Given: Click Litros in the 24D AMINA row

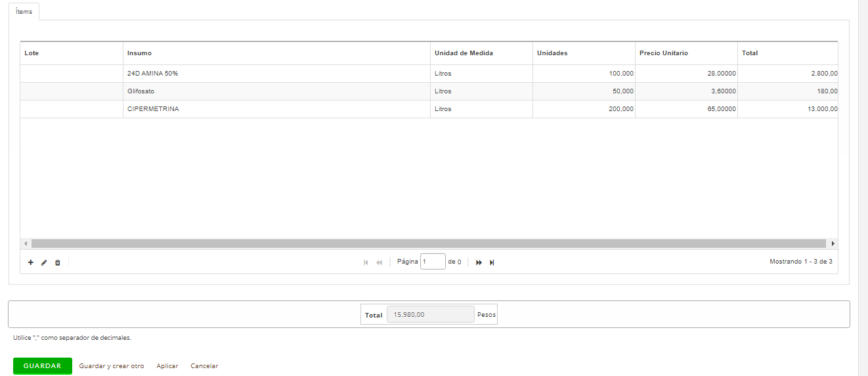Looking at the screenshot, I should coord(443,74).
